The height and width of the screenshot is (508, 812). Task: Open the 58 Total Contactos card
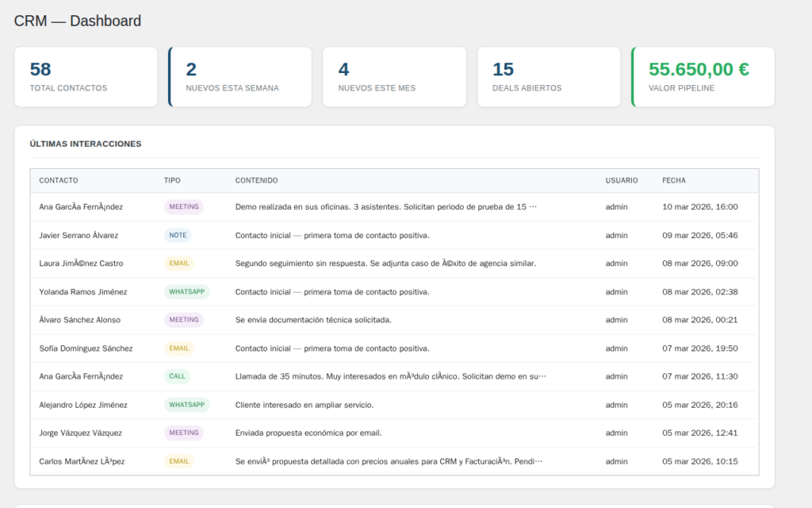click(86, 76)
